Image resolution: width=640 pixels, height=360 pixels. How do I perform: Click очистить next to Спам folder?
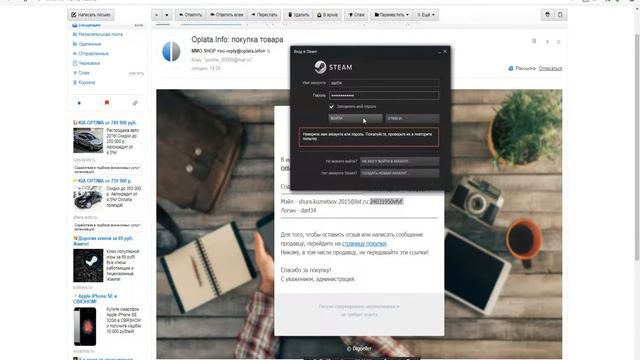click(136, 73)
